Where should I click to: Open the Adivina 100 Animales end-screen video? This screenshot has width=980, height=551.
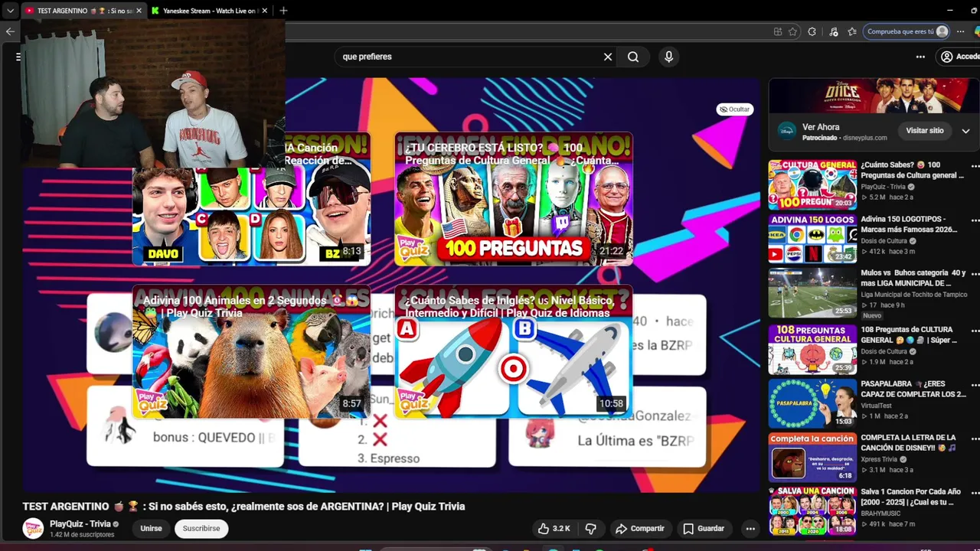point(251,352)
